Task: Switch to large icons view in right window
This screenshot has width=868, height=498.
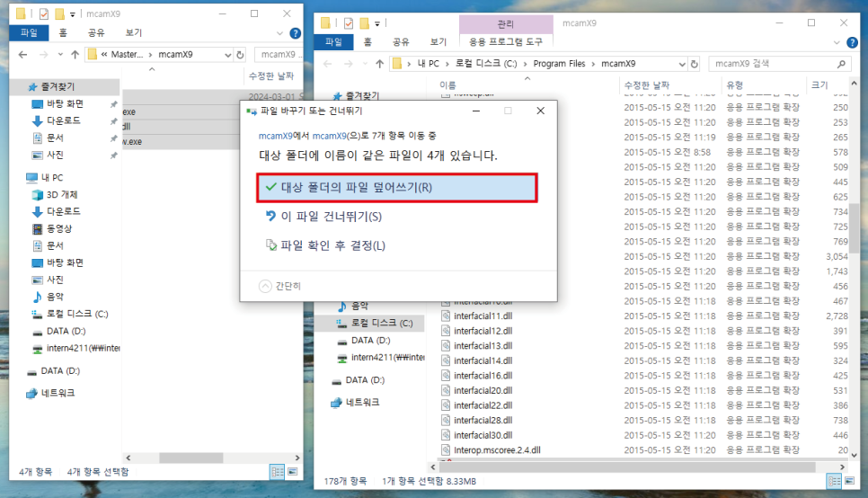Action: click(849, 481)
